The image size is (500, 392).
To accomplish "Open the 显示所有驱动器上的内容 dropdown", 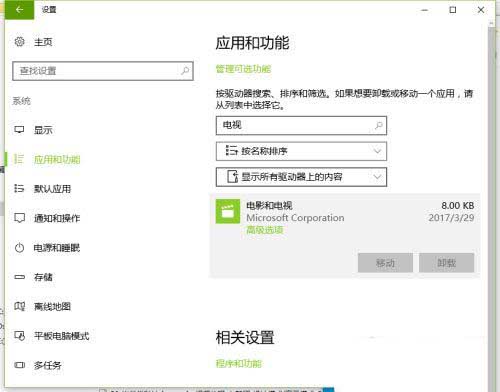I will tap(301, 177).
